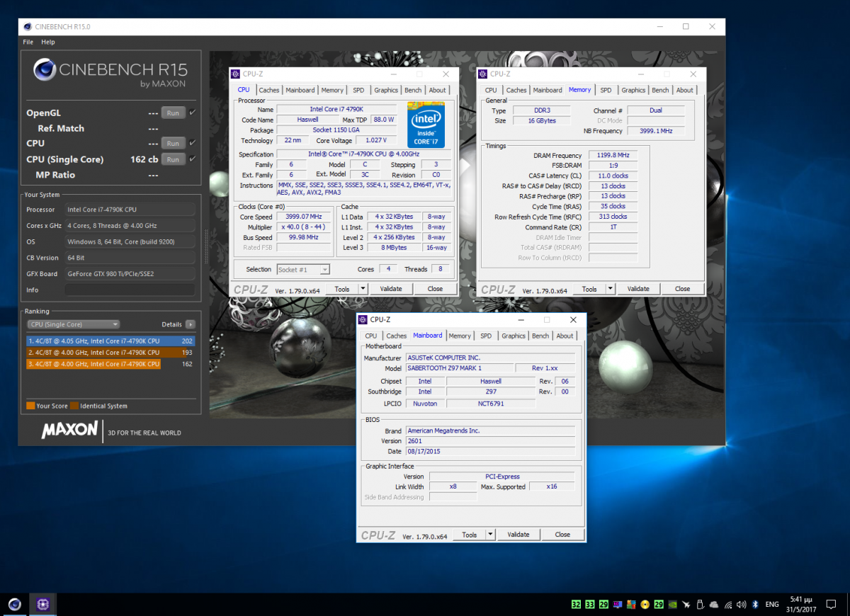Click the tray temperature icon showing 33
Image resolution: width=850 pixels, height=616 pixels.
590,605
